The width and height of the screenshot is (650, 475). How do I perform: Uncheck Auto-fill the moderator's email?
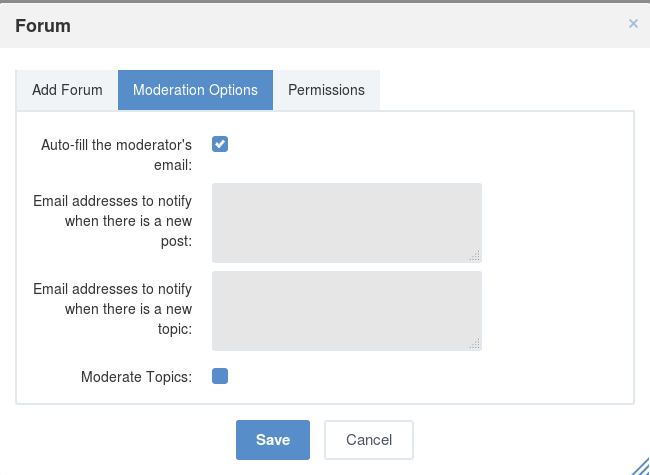220,144
